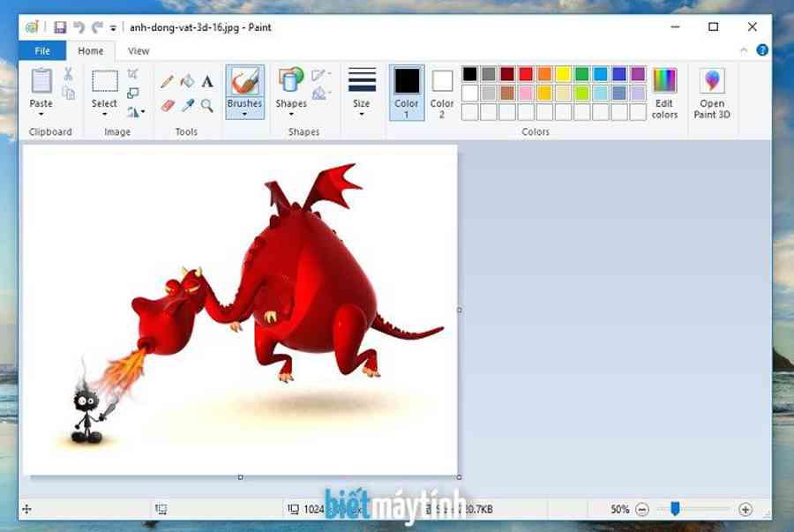This screenshot has height=532, width=794.
Task: Click the Crop icon in Image group
Action: (132, 74)
